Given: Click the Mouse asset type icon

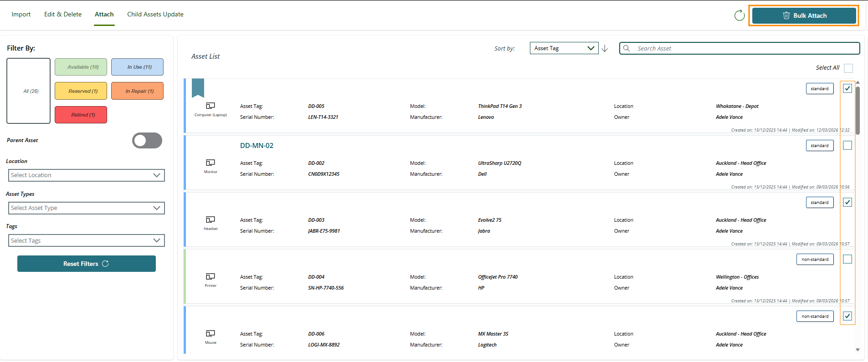Looking at the screenshot, I should pyautogui.click(x=211, y=333).
